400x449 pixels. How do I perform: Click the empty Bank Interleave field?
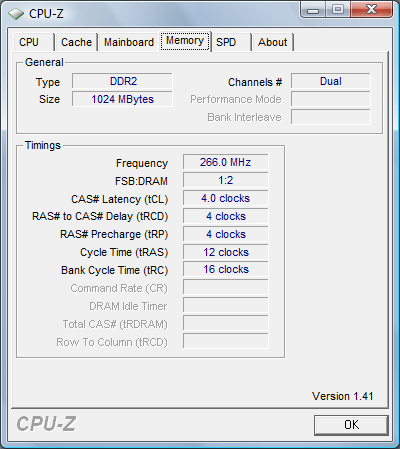click(x=331, y=117)
